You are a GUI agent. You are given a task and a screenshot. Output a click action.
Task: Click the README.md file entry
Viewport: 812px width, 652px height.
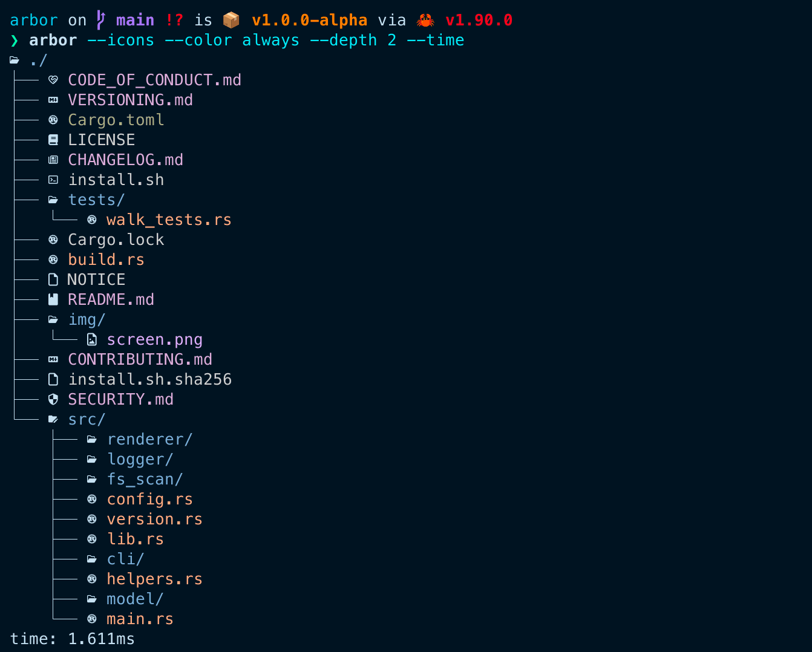click(x=111, y=299)
